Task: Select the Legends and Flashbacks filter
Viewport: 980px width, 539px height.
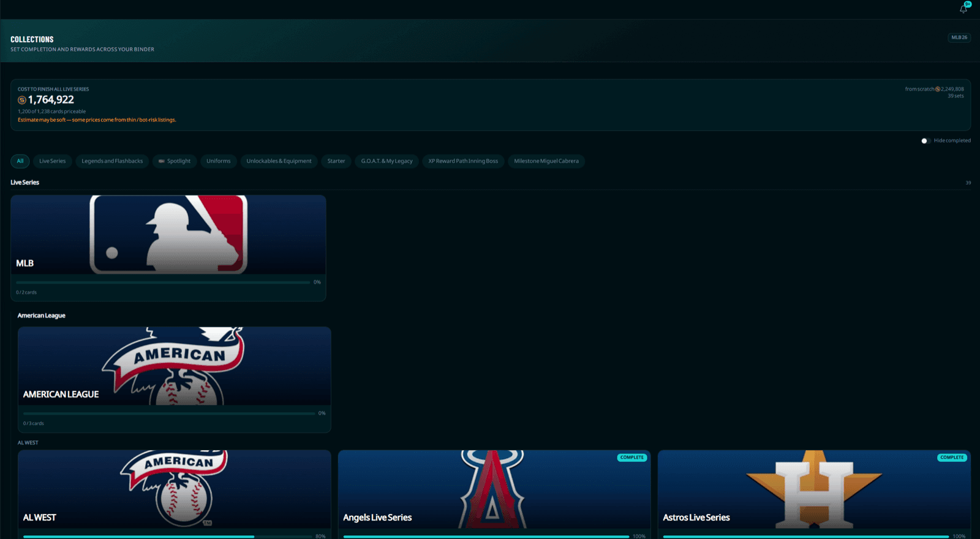Action: pos(112,161)
